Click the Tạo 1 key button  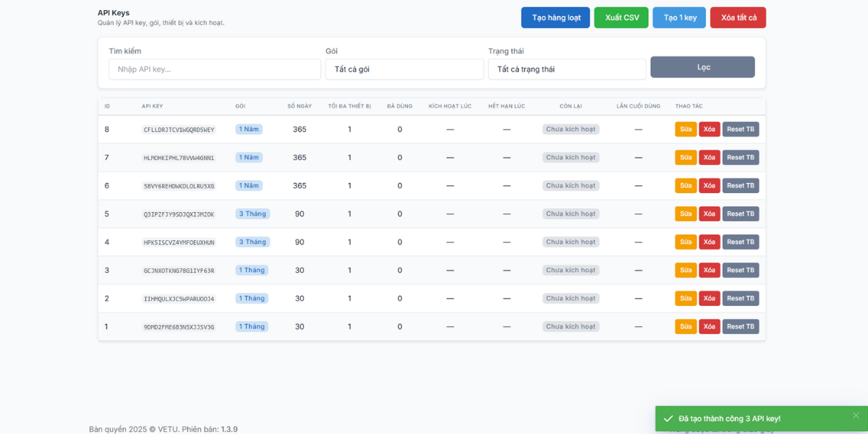(680, 18)
